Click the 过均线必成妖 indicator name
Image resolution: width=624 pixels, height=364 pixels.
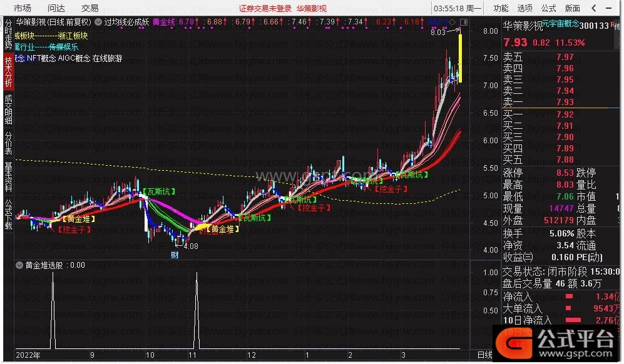tap(126, 23)
